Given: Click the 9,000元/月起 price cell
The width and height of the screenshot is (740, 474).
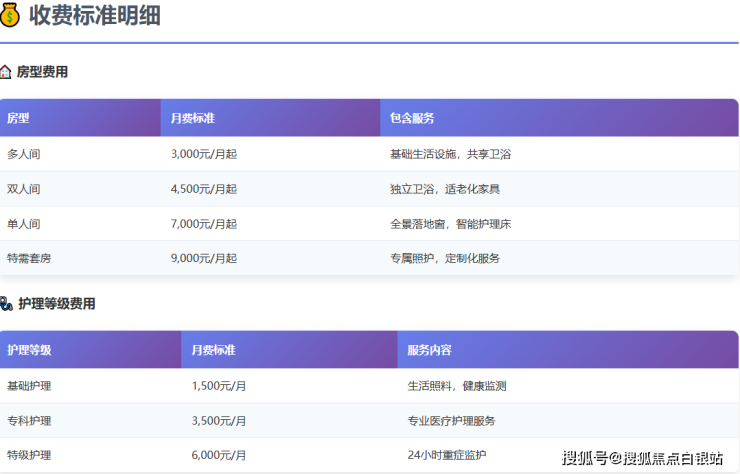Looking at the screenshot, I should coord(204,258).
